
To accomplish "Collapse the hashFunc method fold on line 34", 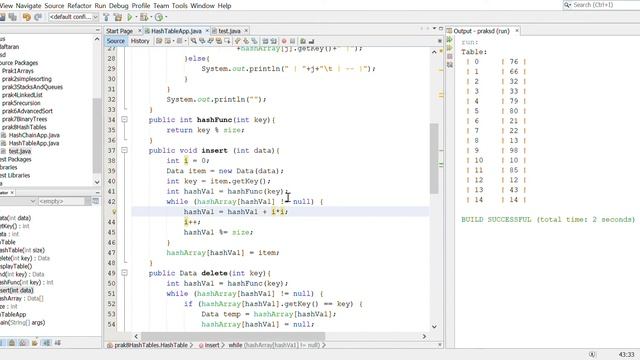I will (x=124, y=120).
